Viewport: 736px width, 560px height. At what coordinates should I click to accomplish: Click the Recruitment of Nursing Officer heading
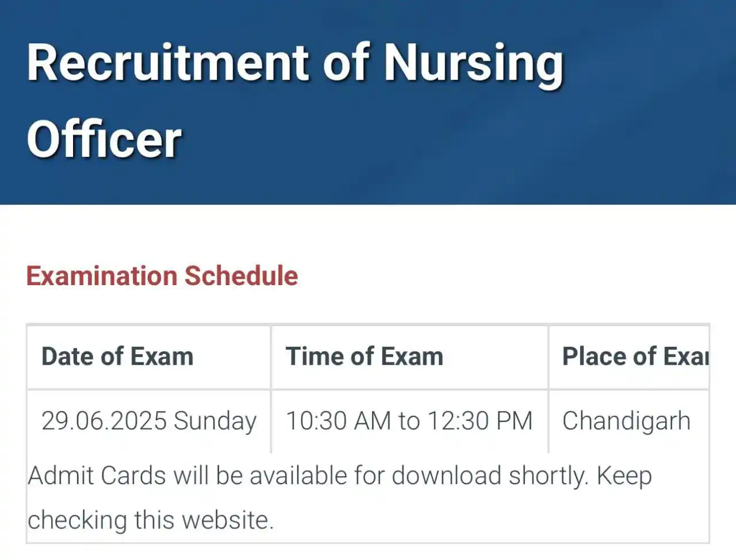click(x=295, y=101)
